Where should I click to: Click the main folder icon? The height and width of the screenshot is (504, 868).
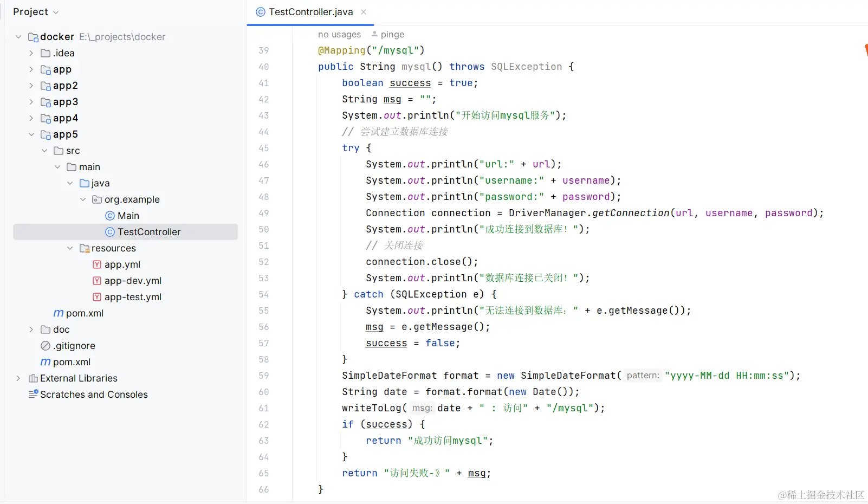pyautogui.click(x=72, y=167)
